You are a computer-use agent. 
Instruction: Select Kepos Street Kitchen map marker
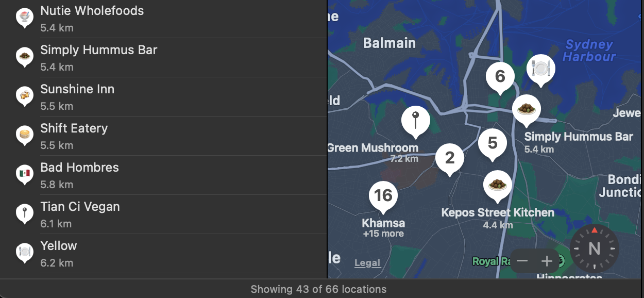tap(497, 186)
